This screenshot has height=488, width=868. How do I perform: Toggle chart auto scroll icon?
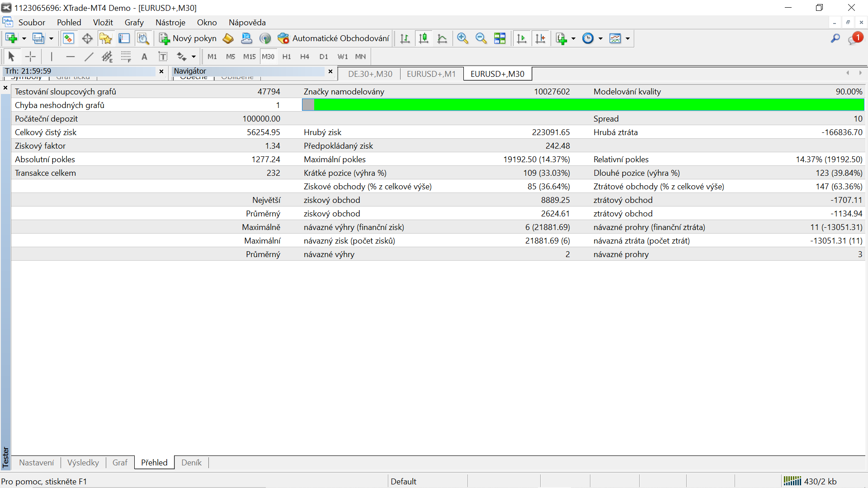tap(522, 38)
